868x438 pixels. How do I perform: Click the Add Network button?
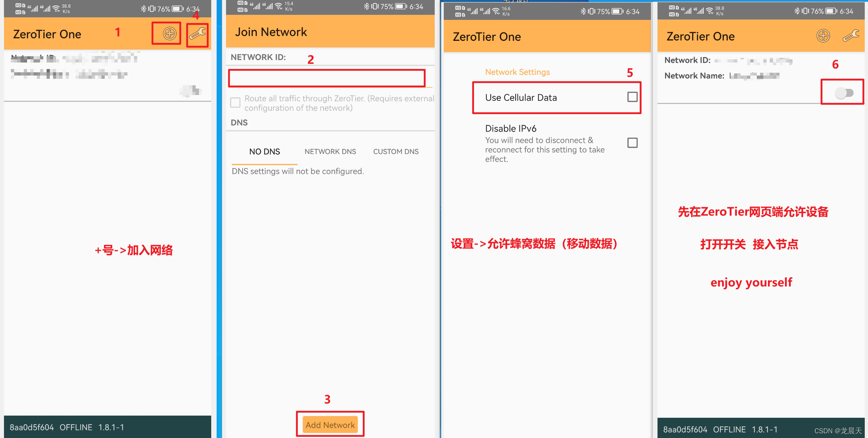pyautogui.click(x=330, y=425)
